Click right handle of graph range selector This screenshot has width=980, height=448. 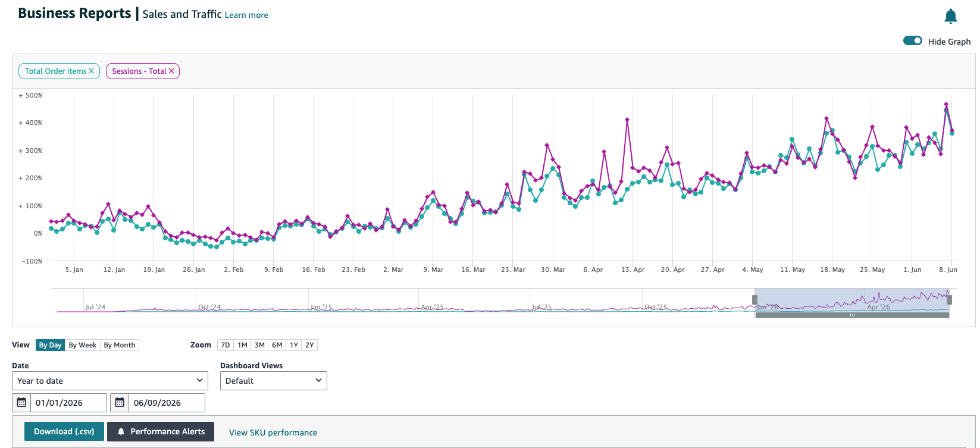(x=949, y=300)
